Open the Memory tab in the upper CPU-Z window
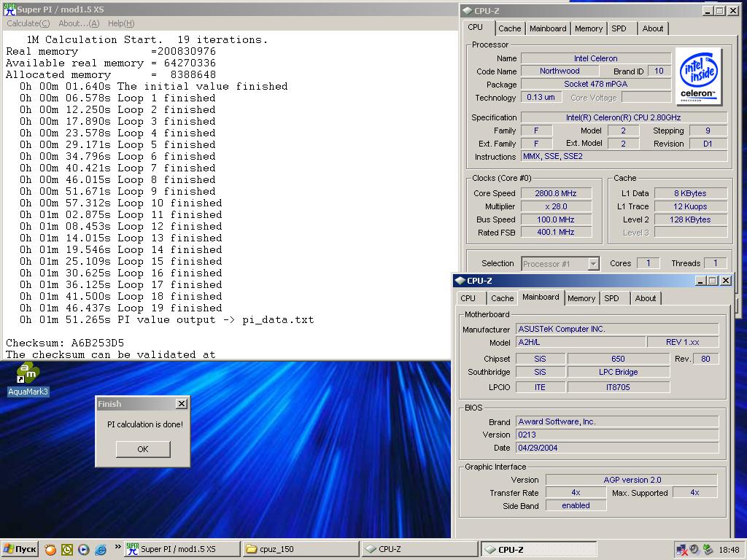The image size is (747, 560). 589,28
